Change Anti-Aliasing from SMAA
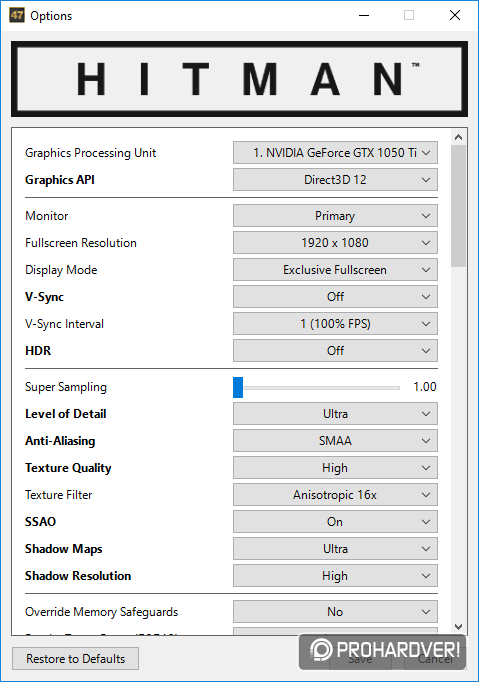The height and width of the screenshot is (682, 479). 335,441
